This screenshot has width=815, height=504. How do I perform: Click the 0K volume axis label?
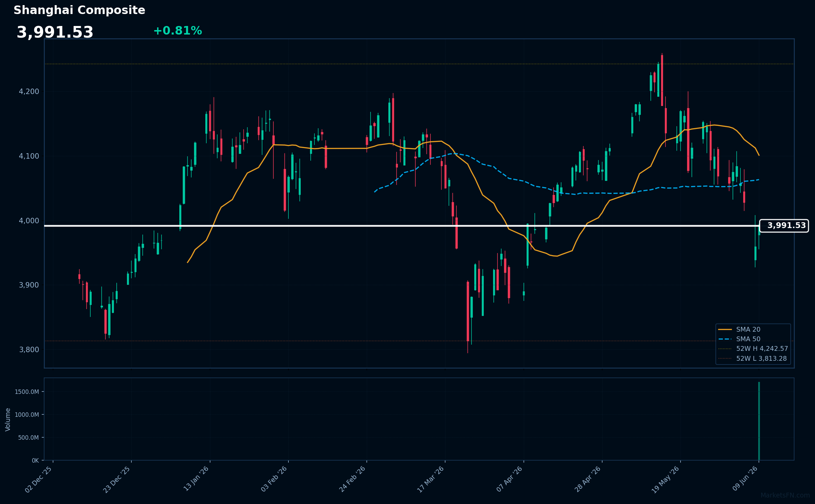pyautogui.click(x=35, y=461)
